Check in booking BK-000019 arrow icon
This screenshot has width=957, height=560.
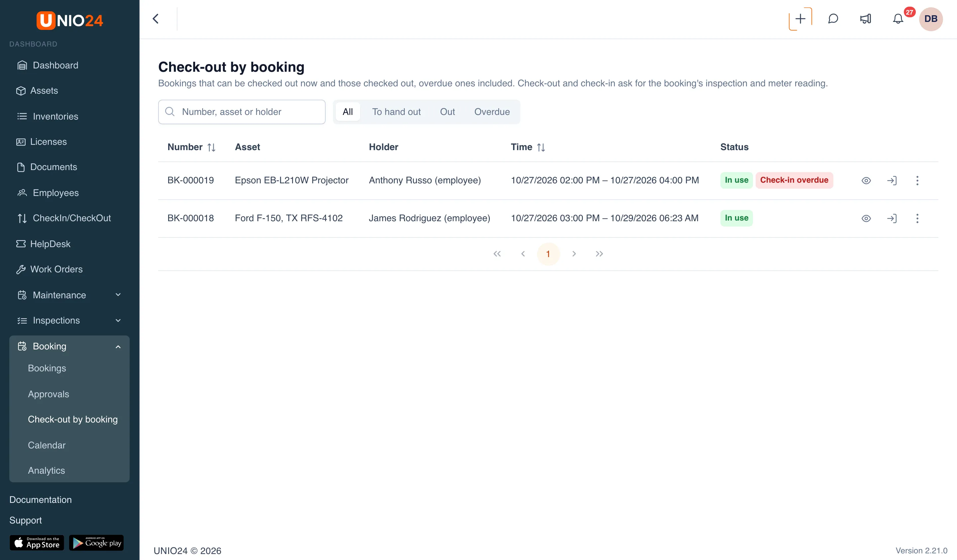[892, 180]
